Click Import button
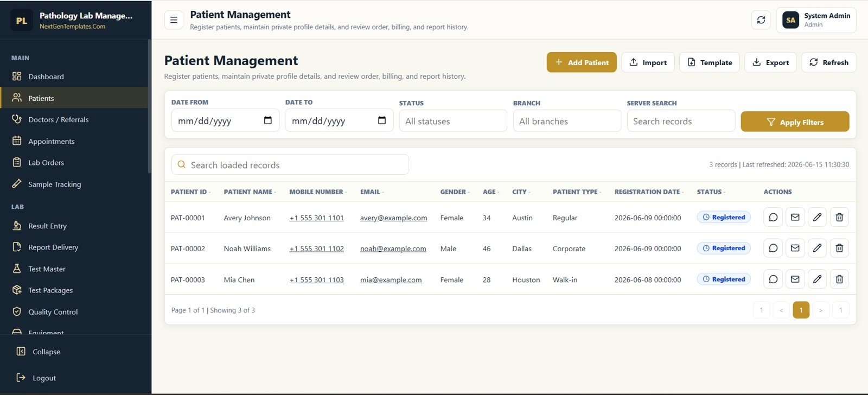868x395 pixels. [x=648, y=62]
